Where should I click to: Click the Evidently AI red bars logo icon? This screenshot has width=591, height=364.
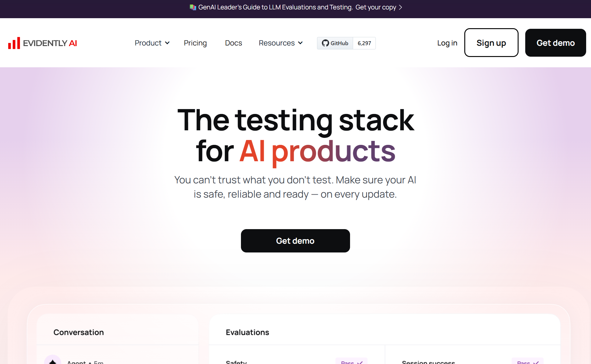14,43
